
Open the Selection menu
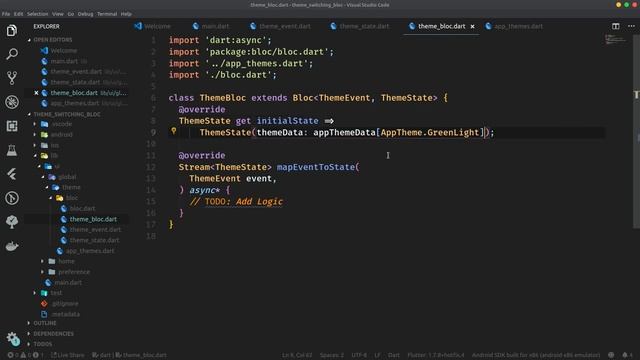[x=38, y=14]
